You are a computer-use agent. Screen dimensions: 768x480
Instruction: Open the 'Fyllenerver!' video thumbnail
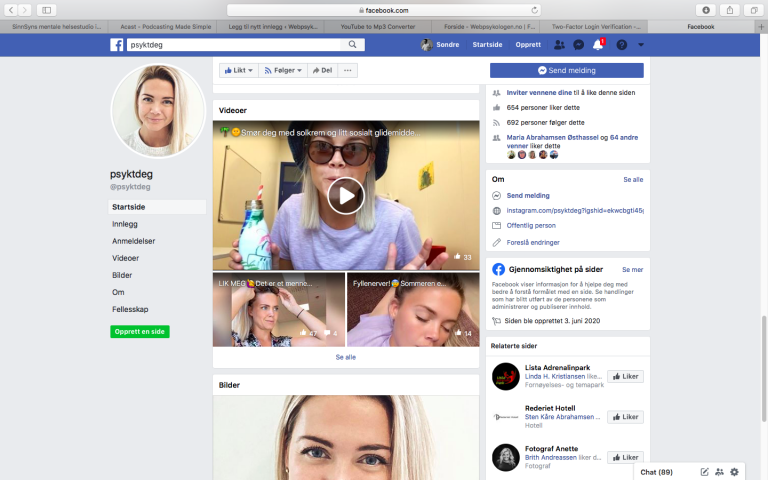click(413, 310)
